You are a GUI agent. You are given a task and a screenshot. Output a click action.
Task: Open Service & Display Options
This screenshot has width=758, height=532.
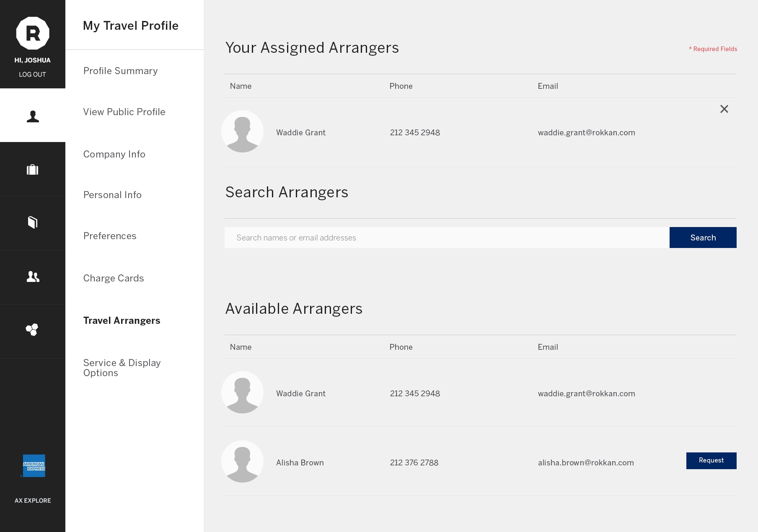point(122,367)
